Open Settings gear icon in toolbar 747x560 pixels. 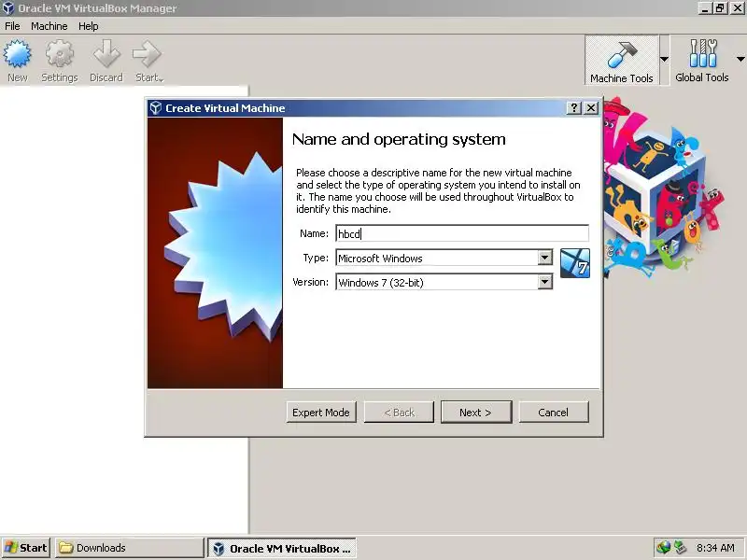[x=60, y=54]
